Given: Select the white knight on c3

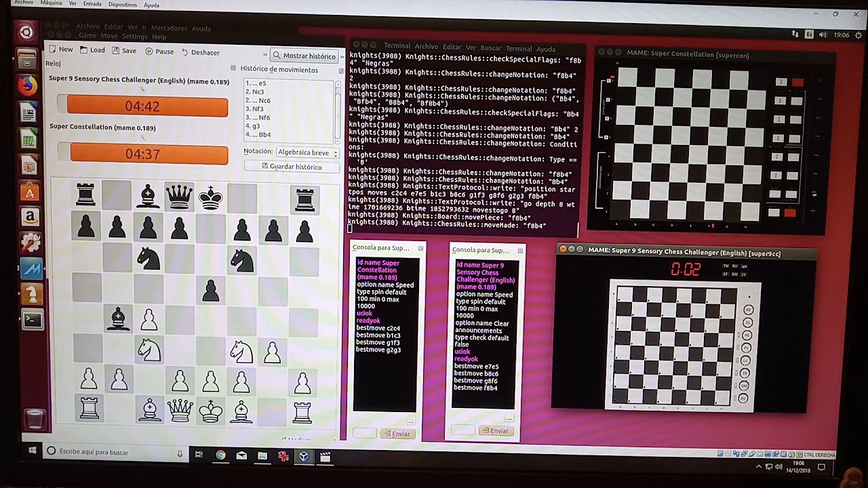Looking at the screenshot, I should click(149, 349).
